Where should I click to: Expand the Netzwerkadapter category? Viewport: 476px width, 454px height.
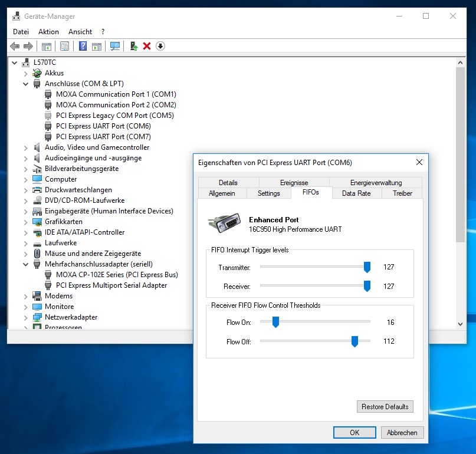pyautogui.click(x=26, y=317)
